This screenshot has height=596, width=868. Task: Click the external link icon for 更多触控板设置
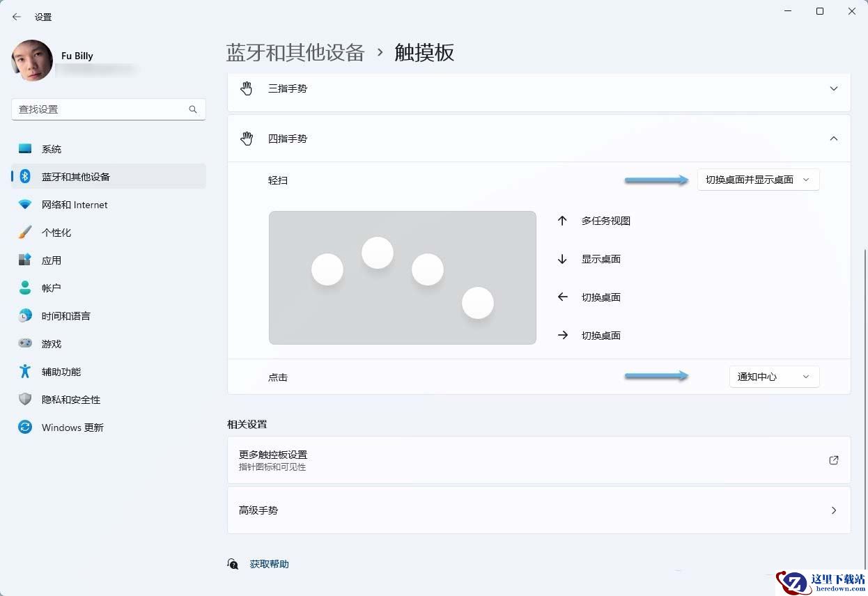(834, 460)
